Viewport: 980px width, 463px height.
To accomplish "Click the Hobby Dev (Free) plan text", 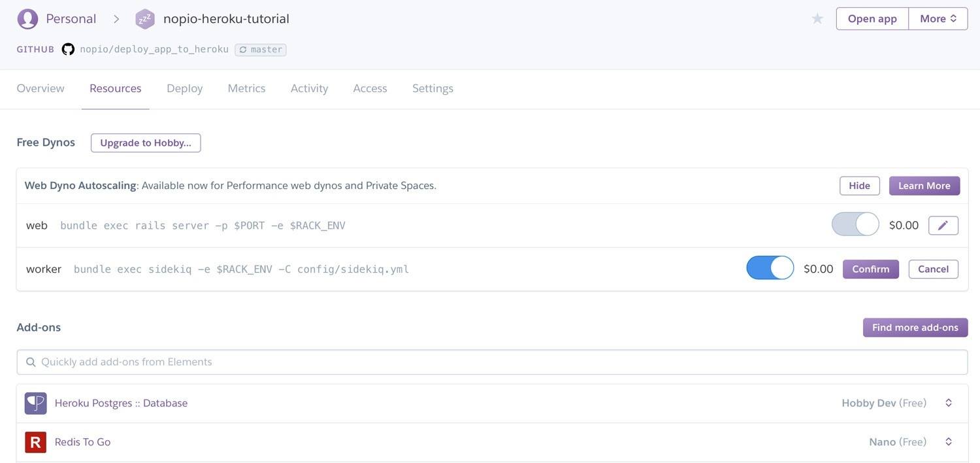I will tap(884, 403).
